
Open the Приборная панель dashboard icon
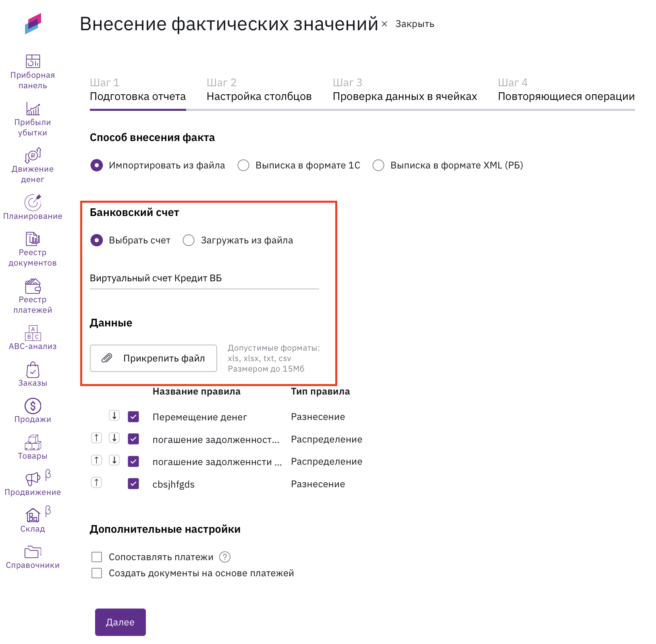(x=33, y=61)
